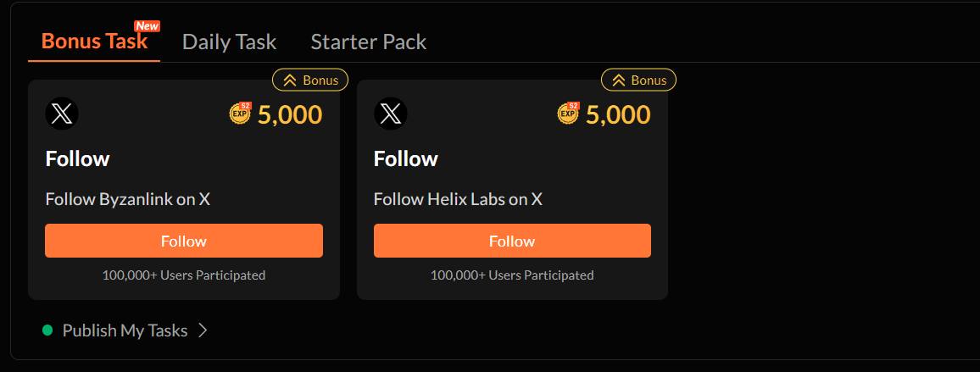Click the X logo on Helix Labs card
This screenshot has height=372, width=980.
pyautogui.click(x=390, y=114)
